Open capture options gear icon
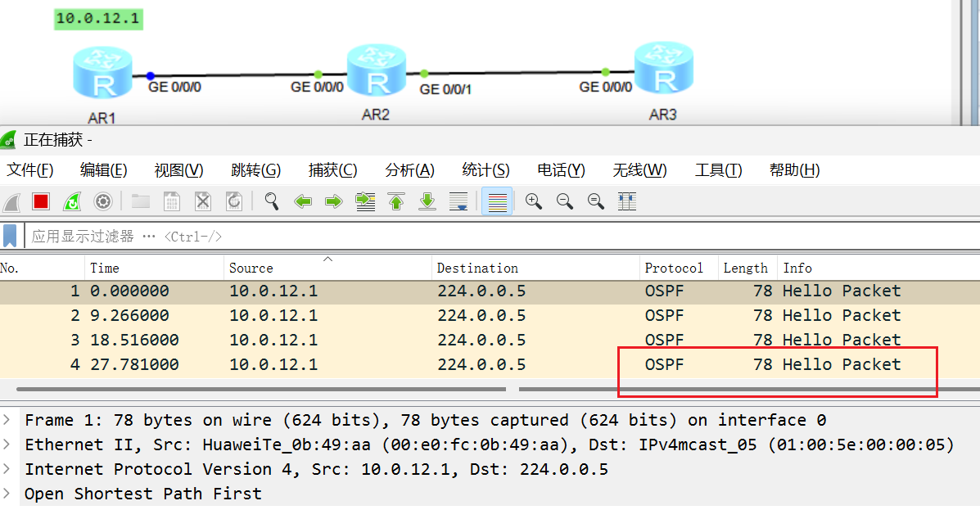 pyautogui.click(x=103, y=201)
